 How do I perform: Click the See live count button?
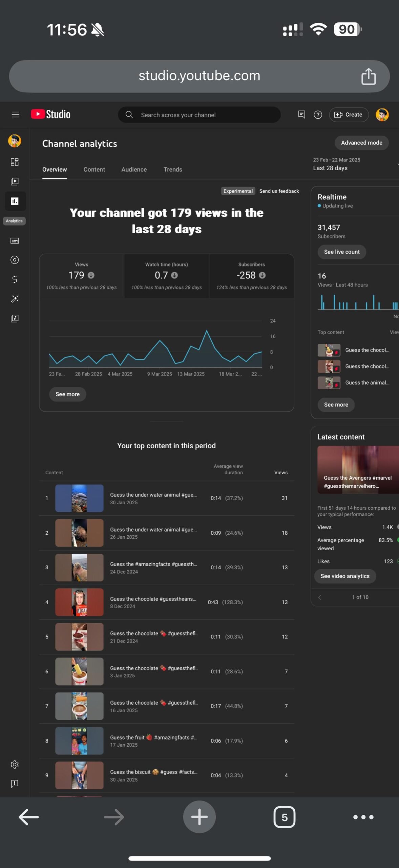(x=341, y=252)
